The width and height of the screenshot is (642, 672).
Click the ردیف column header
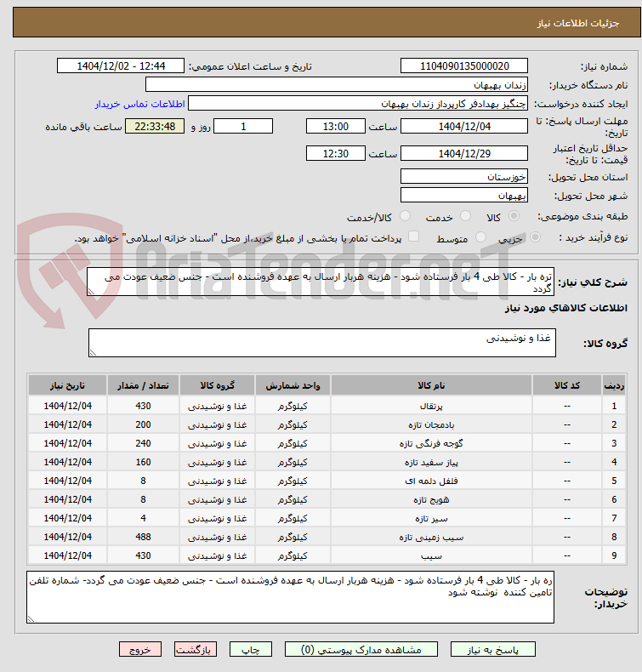pos(614,385)
